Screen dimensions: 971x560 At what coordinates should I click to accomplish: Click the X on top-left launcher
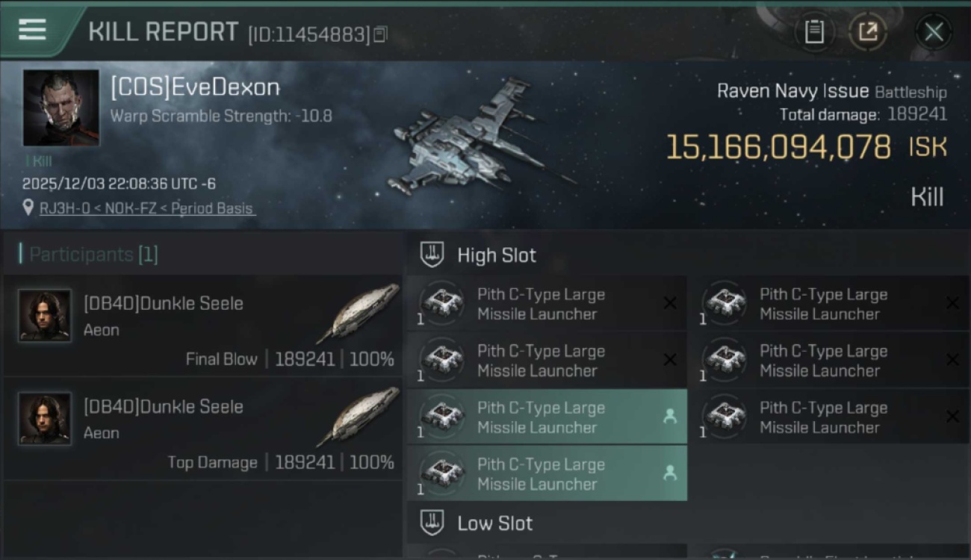[x=670, y=303]
